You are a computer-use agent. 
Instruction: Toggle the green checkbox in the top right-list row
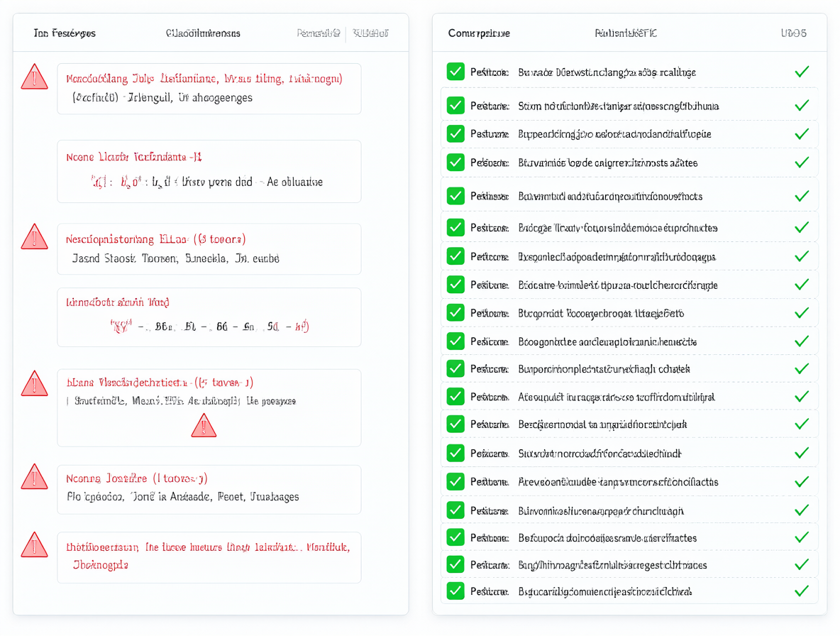click(455, 71)
